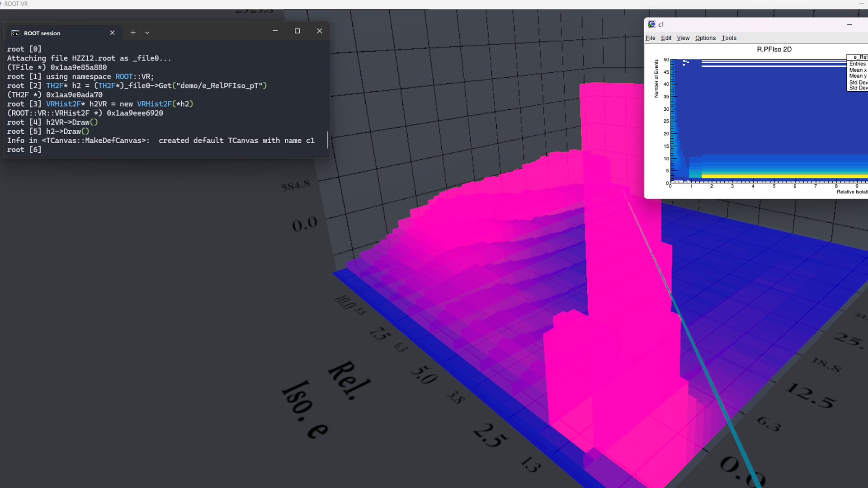Viewport: 868px width, 488px height.
Task: Open the View menu in c1 canvas
Action: coord(683,38)
